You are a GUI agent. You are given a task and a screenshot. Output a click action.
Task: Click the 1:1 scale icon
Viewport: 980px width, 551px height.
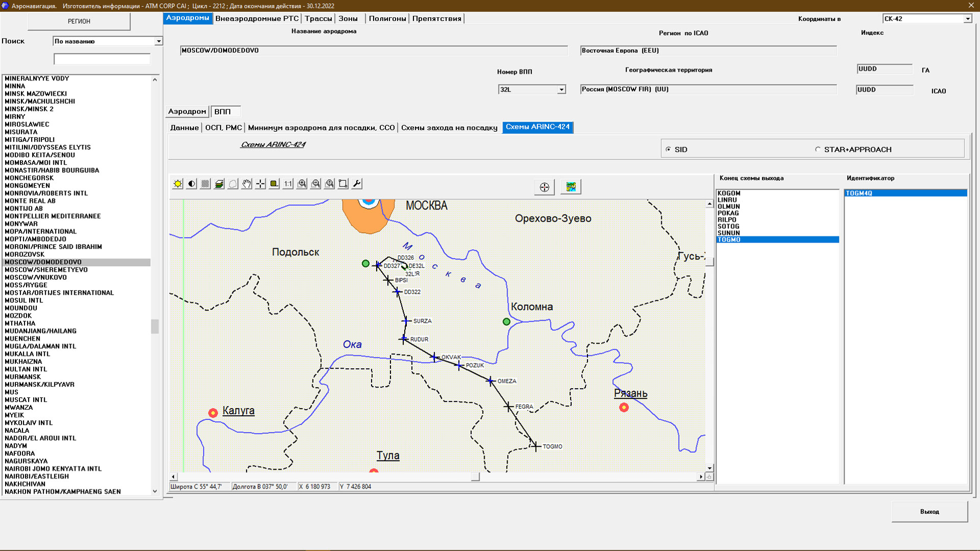288,184
